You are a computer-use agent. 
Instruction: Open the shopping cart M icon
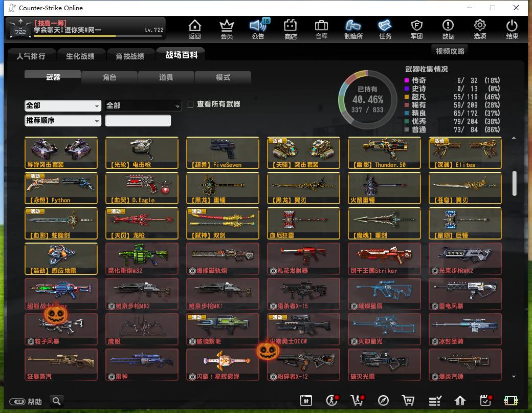point(408,400)
